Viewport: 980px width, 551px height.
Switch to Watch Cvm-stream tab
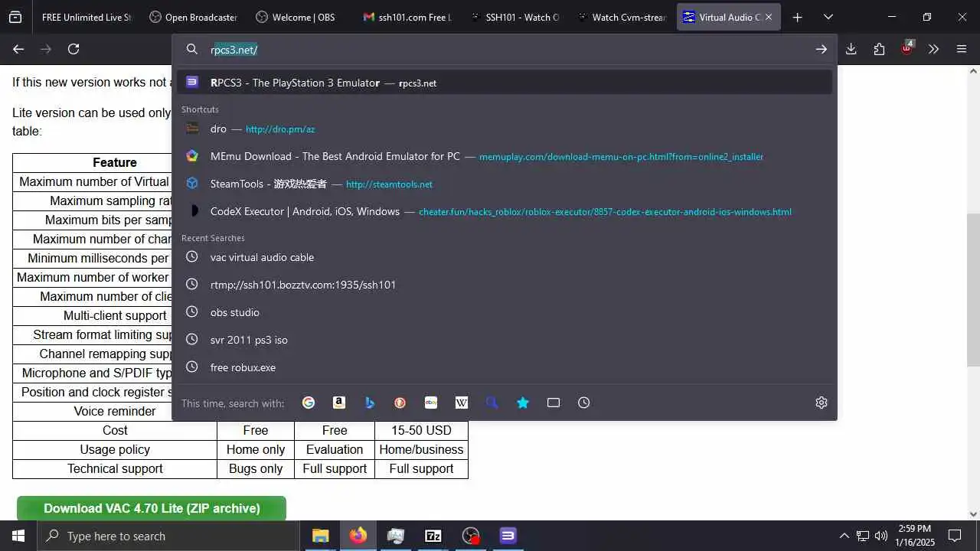pyautogui.click(x=622, y=17)
